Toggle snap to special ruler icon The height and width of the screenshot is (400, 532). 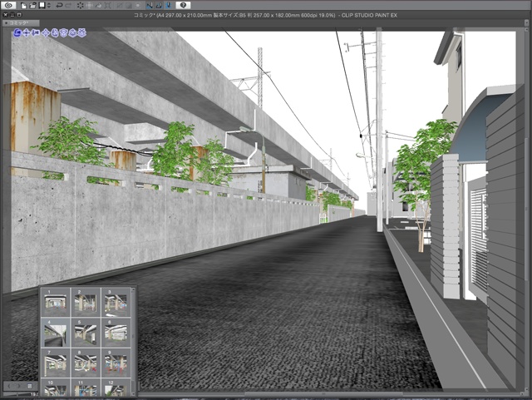(x=160, y=6)
